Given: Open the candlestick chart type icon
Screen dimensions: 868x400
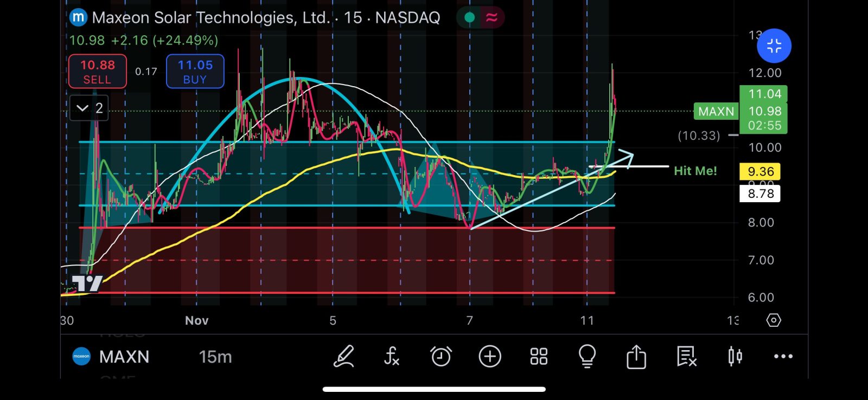Looking at the screenshot, I should click(735, 356).
